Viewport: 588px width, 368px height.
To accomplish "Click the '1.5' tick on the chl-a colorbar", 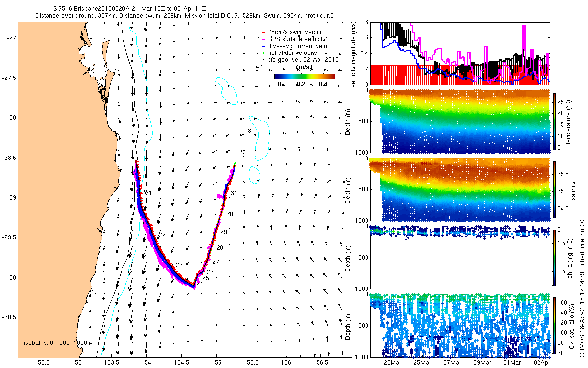I will (562, 243).
